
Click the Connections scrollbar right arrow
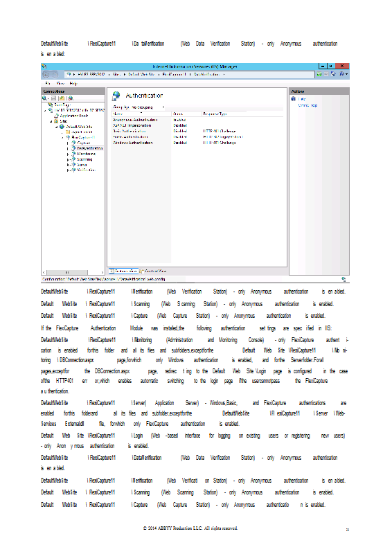[x=103, y=272]
